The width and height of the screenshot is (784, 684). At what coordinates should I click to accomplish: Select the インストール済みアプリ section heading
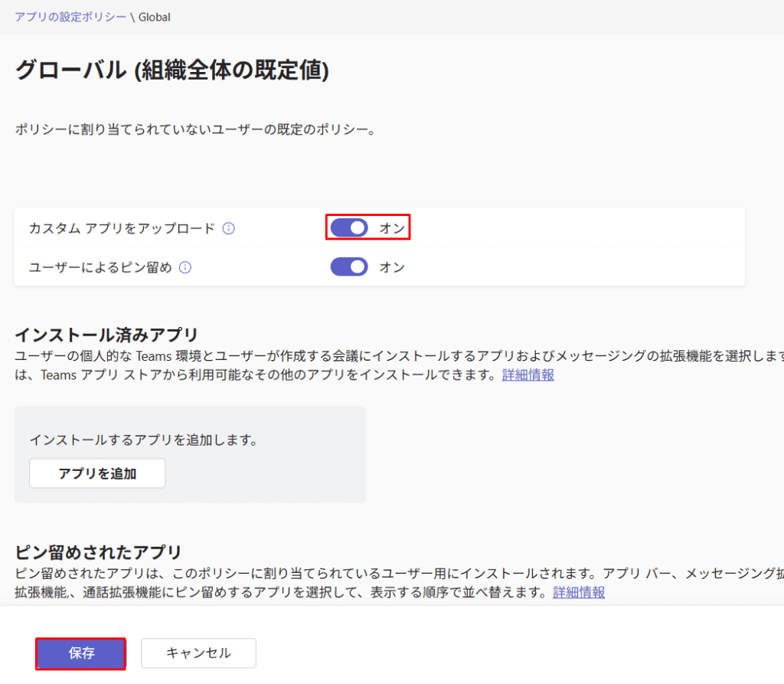click(106, 335)
